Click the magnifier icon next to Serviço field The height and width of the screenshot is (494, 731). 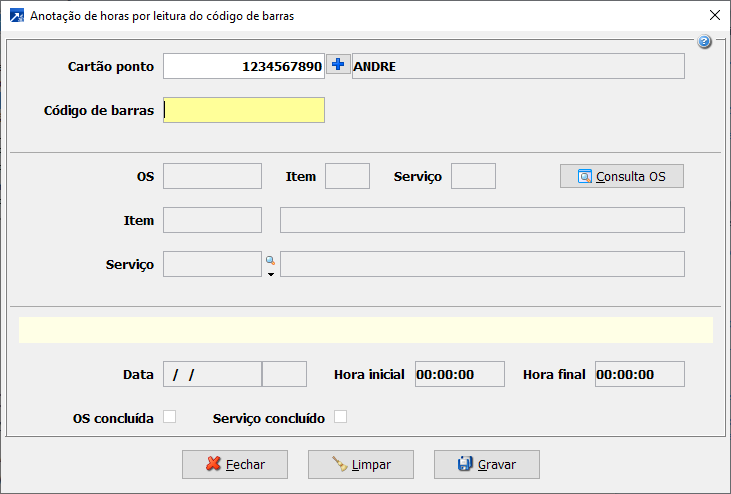[x=270, y=259]
